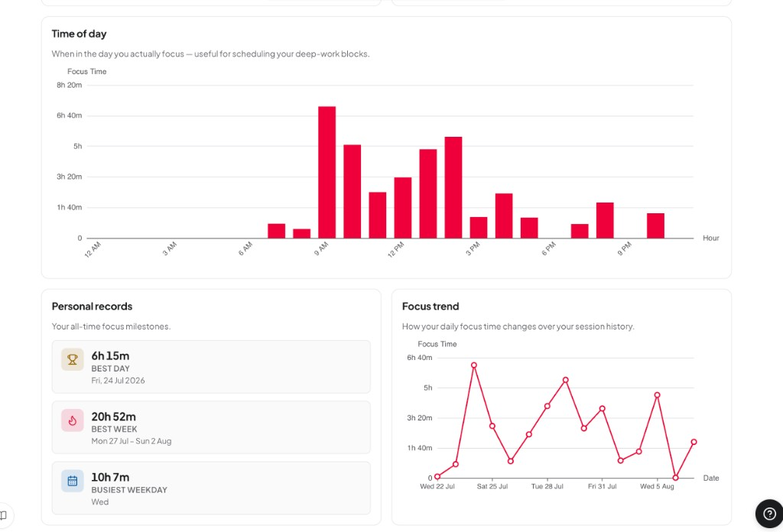Click the 10 PM focus time bar
This screenshot has height=532, width=783.
pos(655,225)
